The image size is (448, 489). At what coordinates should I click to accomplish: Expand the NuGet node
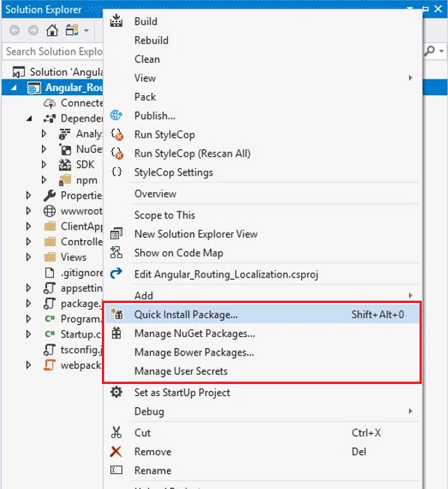(x=44, y=149)
